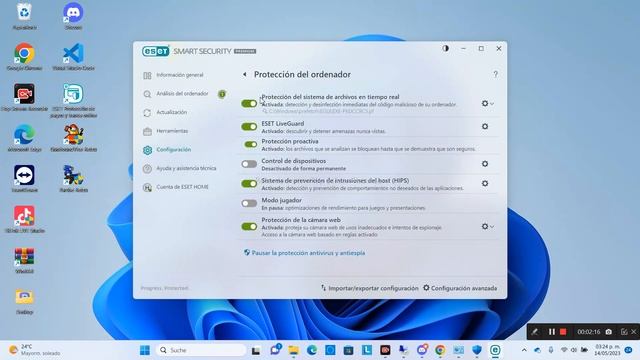Pause the screen recording

point(551,332)
